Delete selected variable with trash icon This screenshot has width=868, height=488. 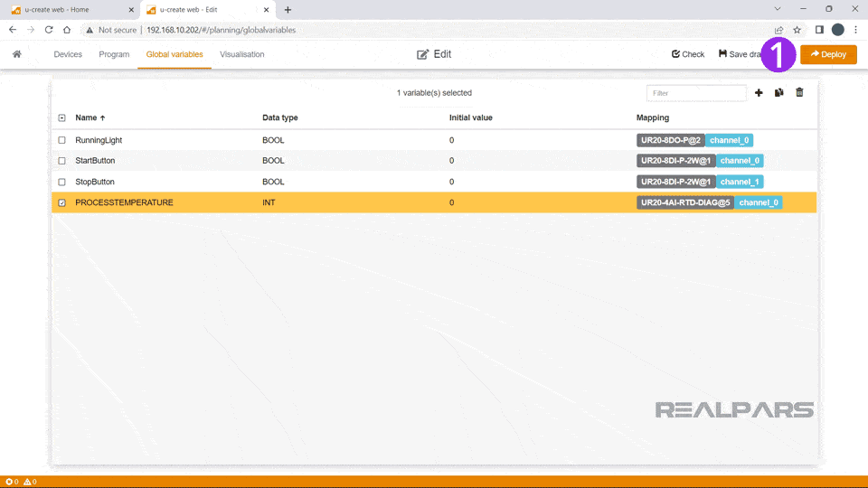pos(799,93)
